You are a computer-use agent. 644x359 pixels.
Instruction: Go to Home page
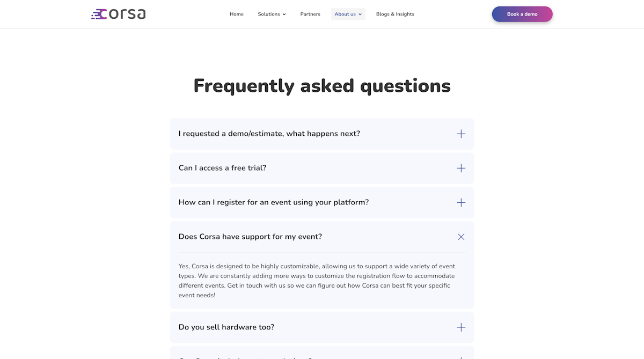pyautogui.click(x=237, y=14)
